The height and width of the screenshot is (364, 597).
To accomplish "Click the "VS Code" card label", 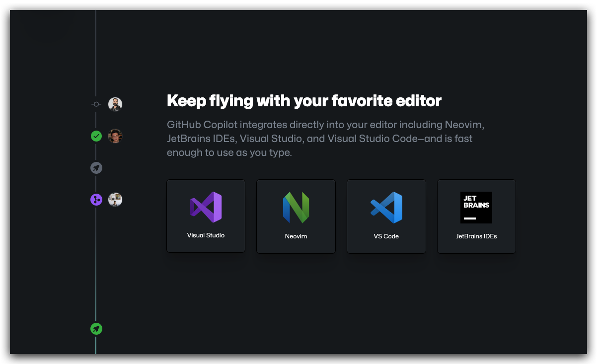I will pos(386,236).
